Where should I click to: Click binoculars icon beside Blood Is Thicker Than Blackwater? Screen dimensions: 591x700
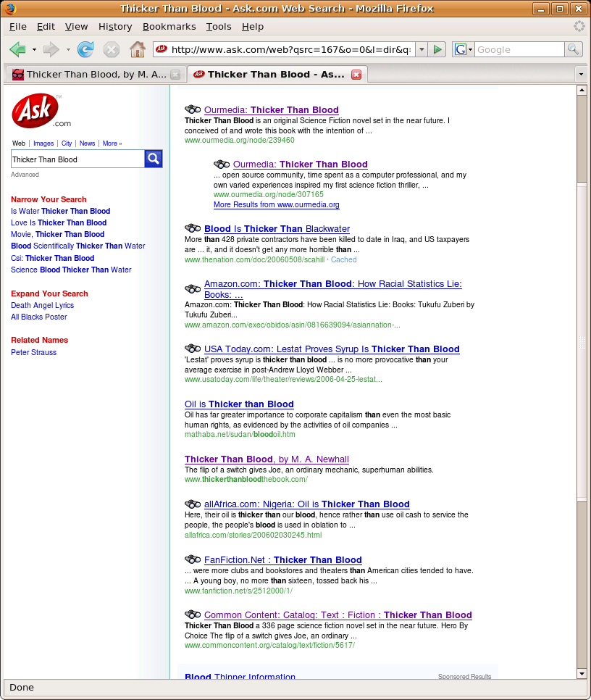(193, 228)
